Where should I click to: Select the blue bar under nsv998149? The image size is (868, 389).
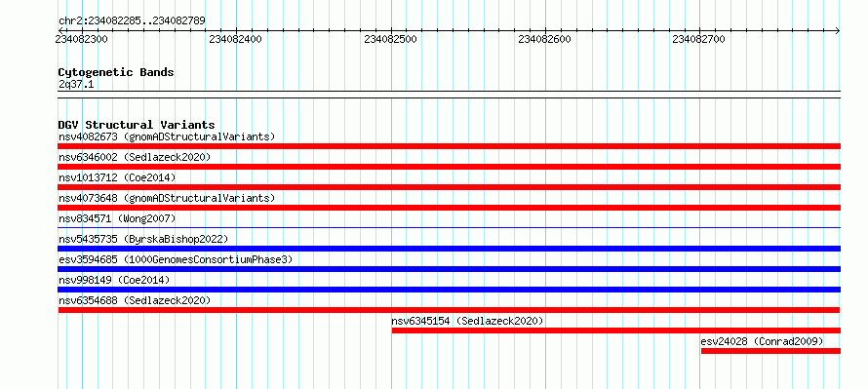[x=449, y=290]
